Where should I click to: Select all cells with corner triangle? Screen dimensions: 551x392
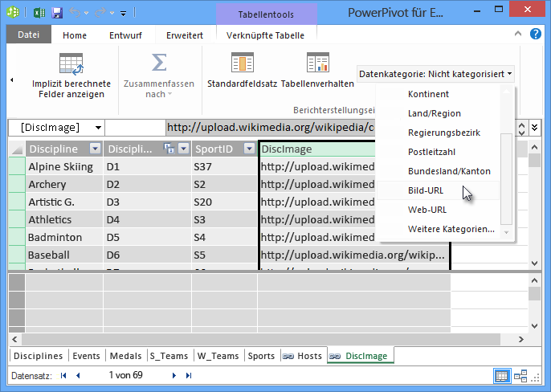(x=17, y=149)
